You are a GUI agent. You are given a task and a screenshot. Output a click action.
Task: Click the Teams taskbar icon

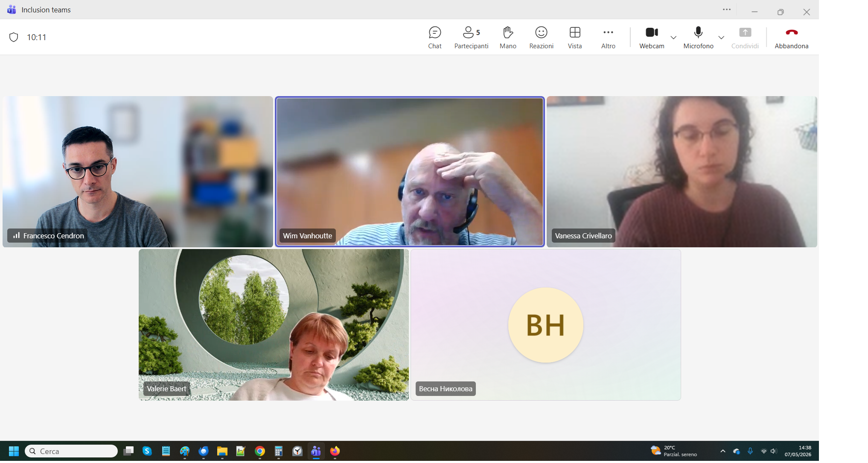click(x=316, y=451)
